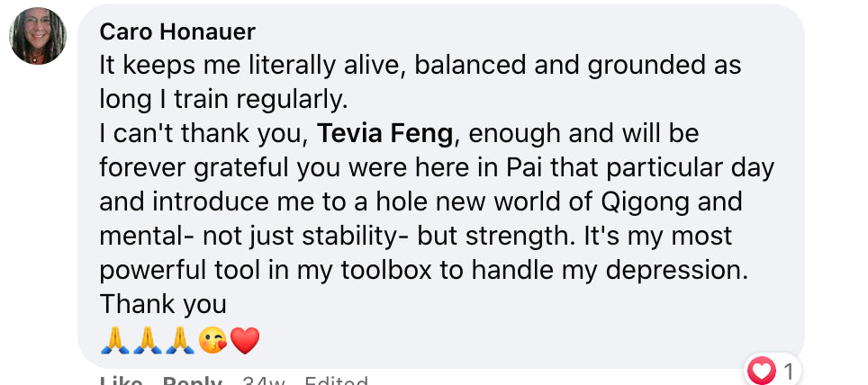Open Caro Honauer's profile picture
Image resolution: width=868 pixels, height=385 pixels.
(38, 36)
